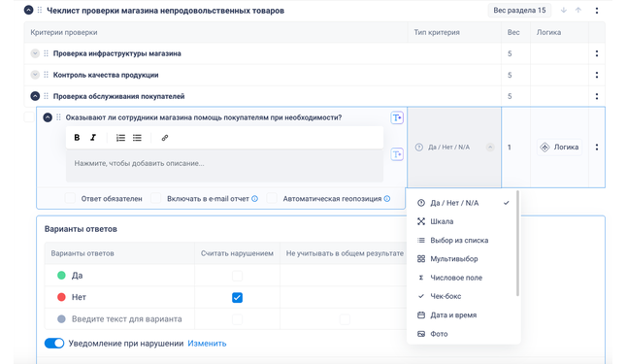The image size is (627, 364).
Task: Select Фото criterion type
Action: tap(462, 334)
